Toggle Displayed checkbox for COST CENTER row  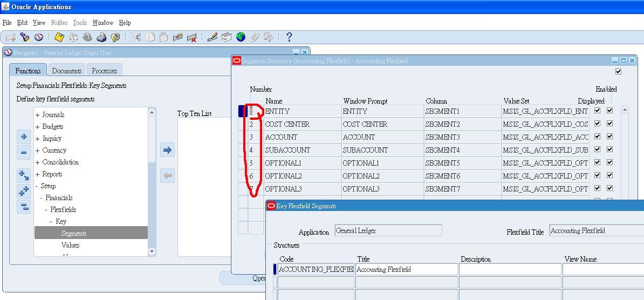pos(597,123)
